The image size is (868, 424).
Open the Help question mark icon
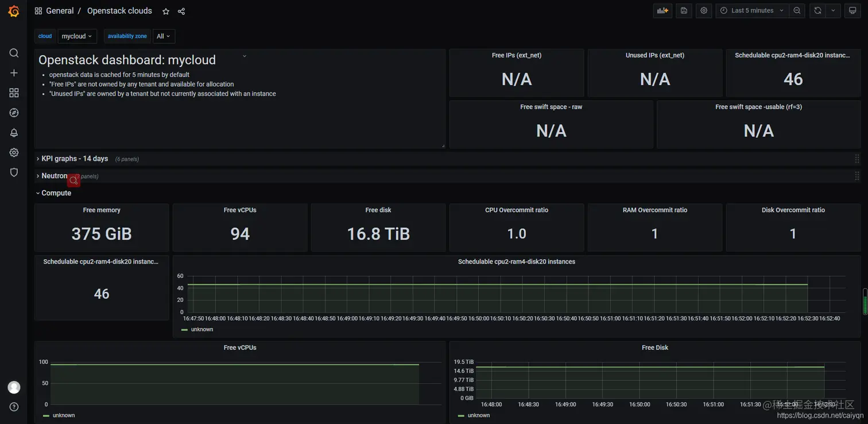(14, 407)
